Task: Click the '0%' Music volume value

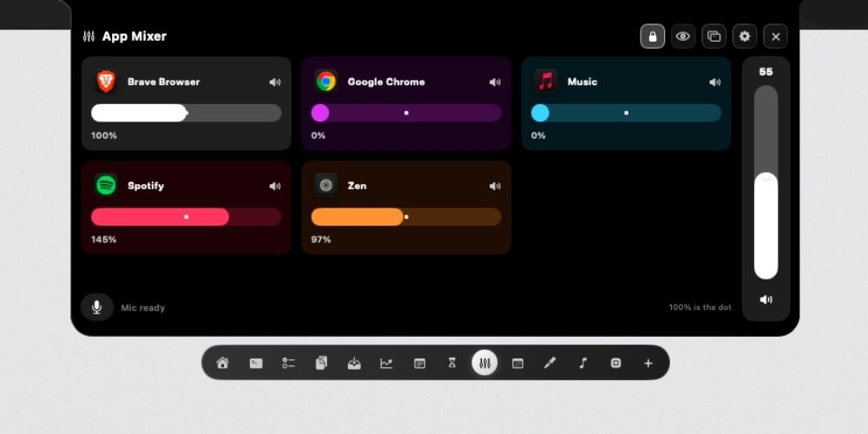Action: [539, 135]
